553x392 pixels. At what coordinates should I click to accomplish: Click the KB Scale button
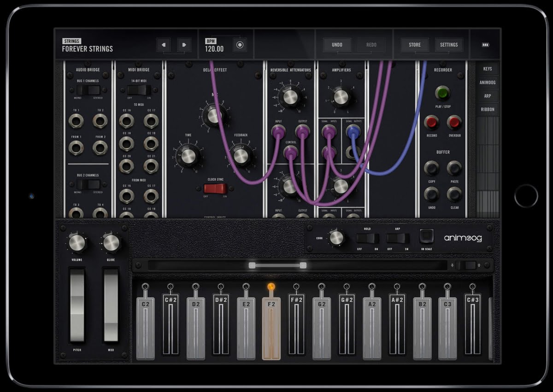coord(426,236)
